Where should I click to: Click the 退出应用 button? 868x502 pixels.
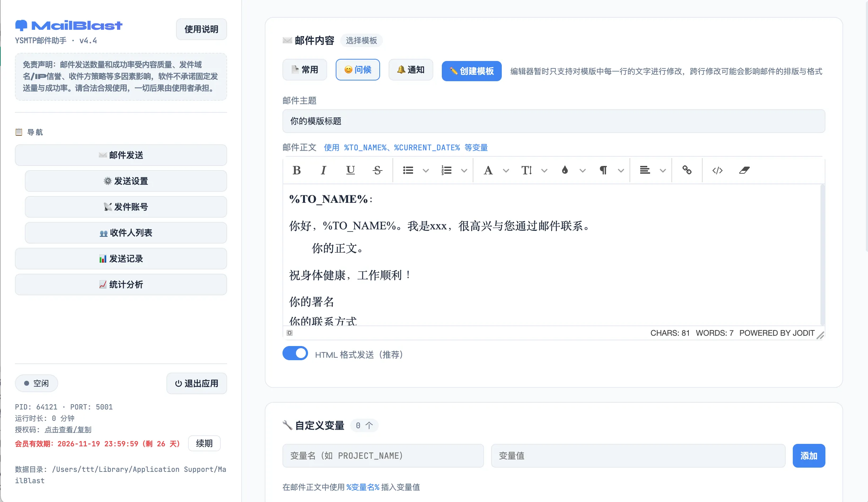(x=197, y=383)
